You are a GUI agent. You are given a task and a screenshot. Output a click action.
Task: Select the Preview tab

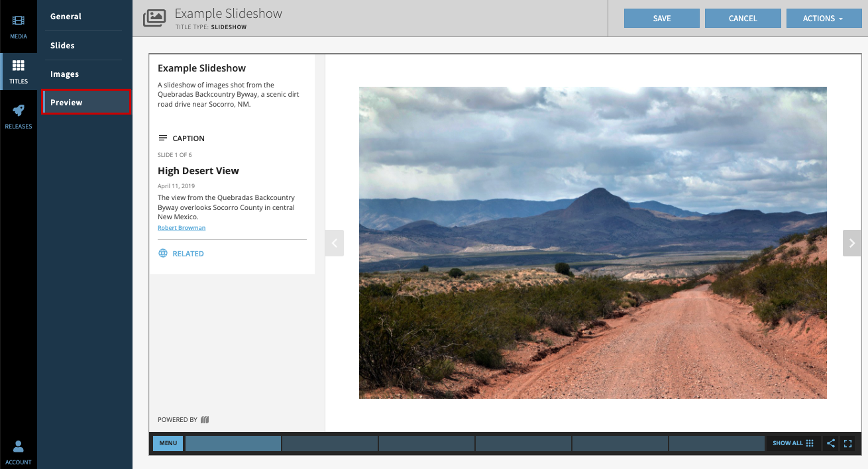65,102
